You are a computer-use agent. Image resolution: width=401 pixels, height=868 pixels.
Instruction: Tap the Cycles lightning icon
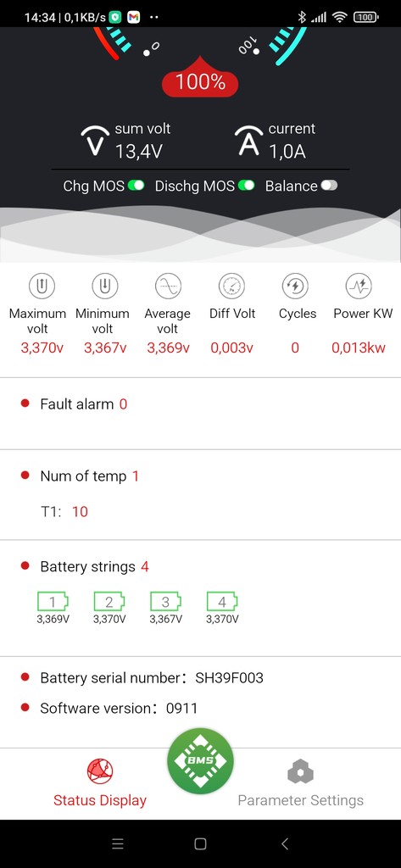click(295, 286)
